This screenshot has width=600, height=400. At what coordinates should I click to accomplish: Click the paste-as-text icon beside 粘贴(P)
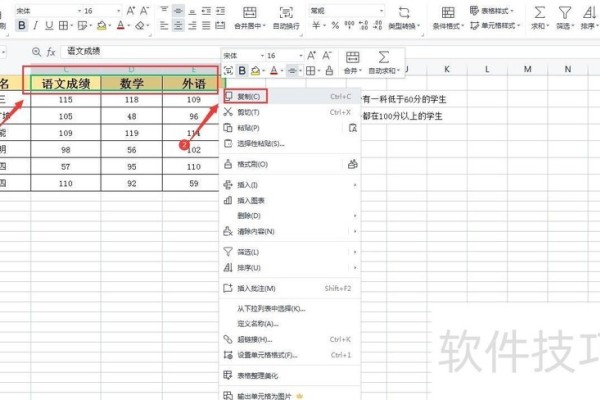click(352, 128)
